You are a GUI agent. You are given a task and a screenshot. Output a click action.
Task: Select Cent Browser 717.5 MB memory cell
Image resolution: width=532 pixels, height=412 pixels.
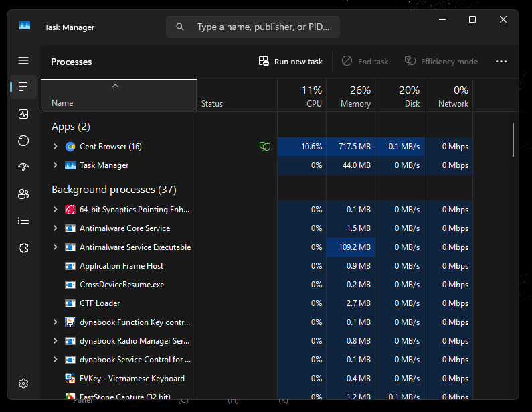pyautogui.click(x=351, y=147)
